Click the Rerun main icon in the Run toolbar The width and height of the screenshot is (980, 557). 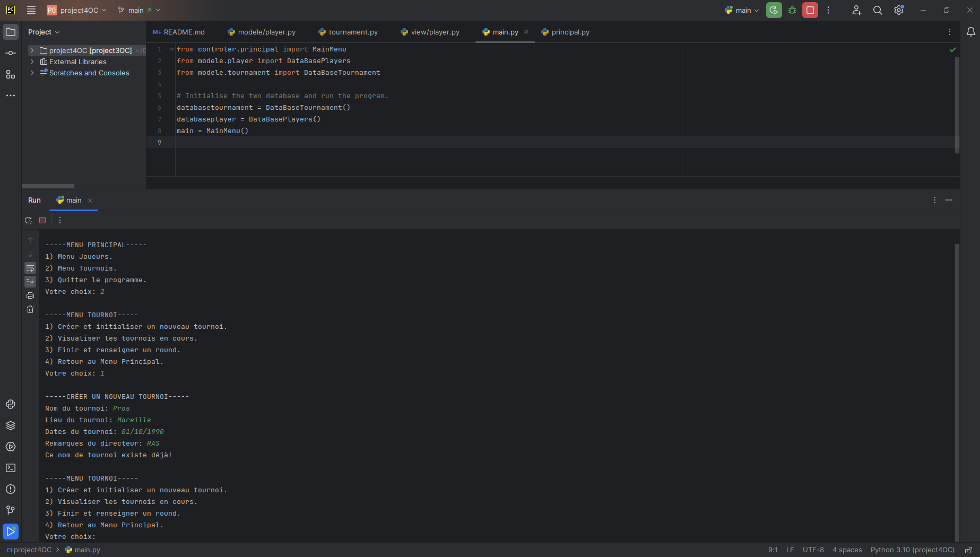tap(29, 220)
